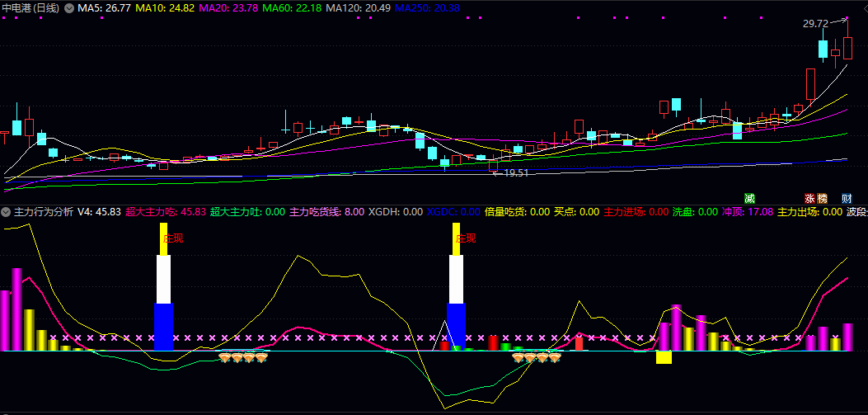Click the green 减 marker icon
Image resolution: width=868 pixels, height=415 pixels.
(749, 198)
